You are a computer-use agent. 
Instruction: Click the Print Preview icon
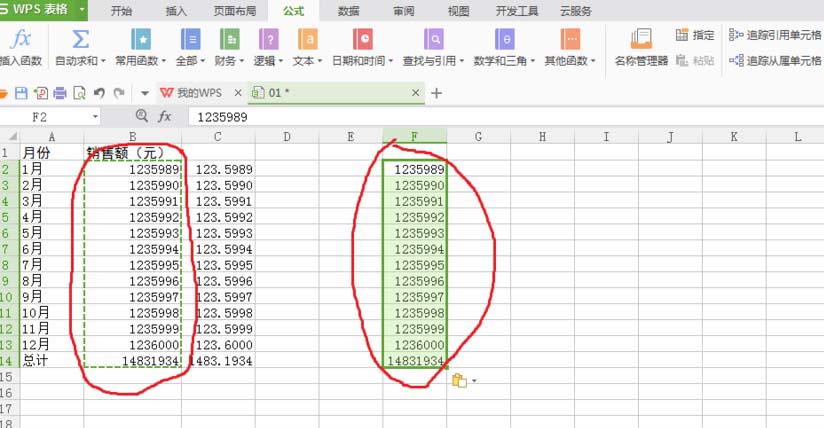coord(79,93)
